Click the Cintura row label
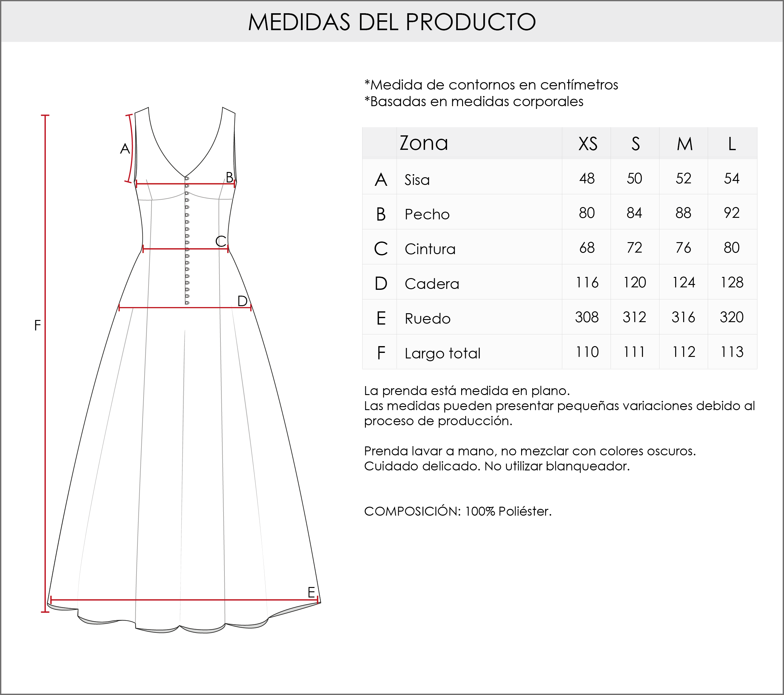Image resolution: width=784 pixels, height=695 pixels. (430, 249)
